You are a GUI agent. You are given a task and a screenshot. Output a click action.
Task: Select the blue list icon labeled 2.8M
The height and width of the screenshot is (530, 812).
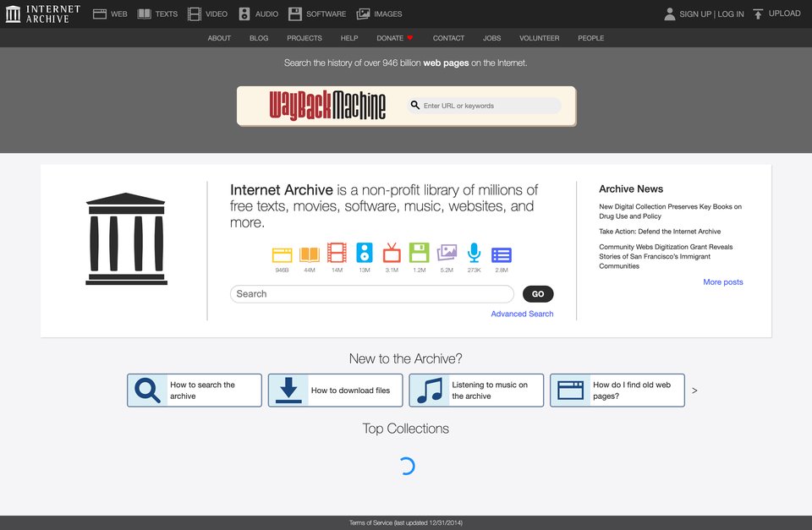pos(502,254)
